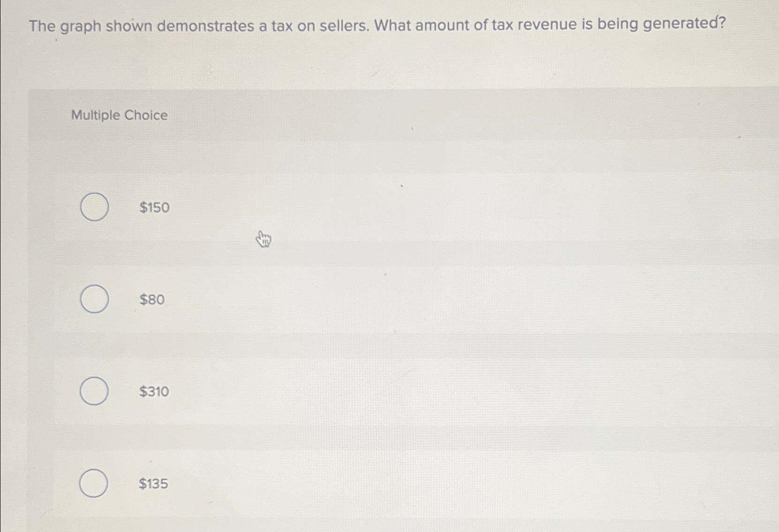Click the word "sellers" in the question
This screenshot has height=532, width=779.
pos(345,25)
